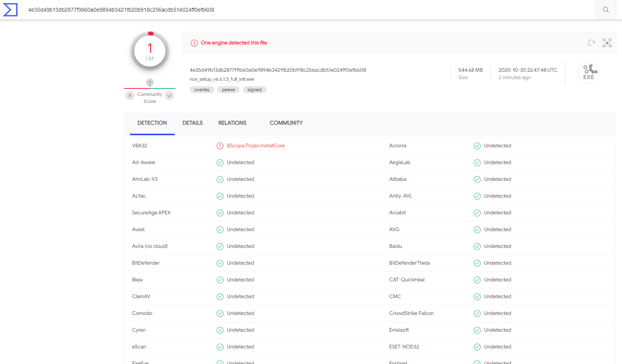
Task: Click the file hash below the detection banner
Action: point(278,70)
